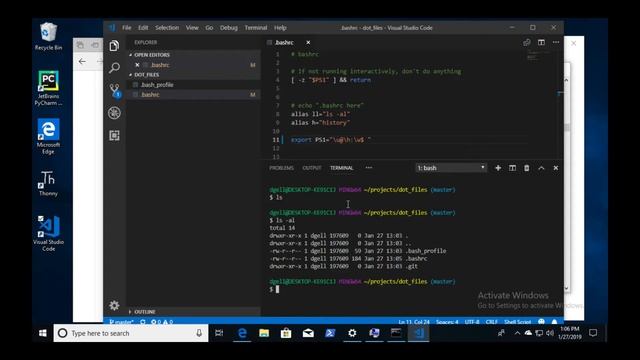The height and width of the screenshot is (360, 640).
Task: Create a new terminal with plus icon
Action: pos(498,168)
